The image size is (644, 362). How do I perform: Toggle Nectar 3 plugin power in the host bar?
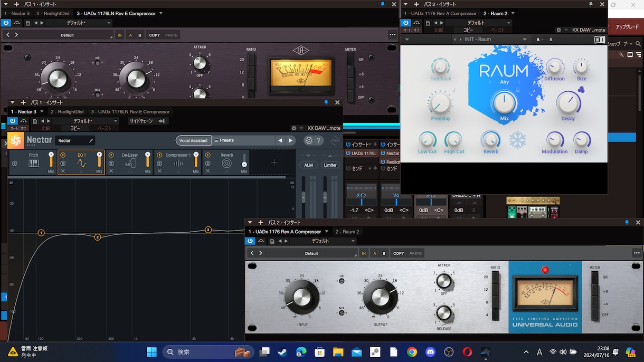coord(12,121)
